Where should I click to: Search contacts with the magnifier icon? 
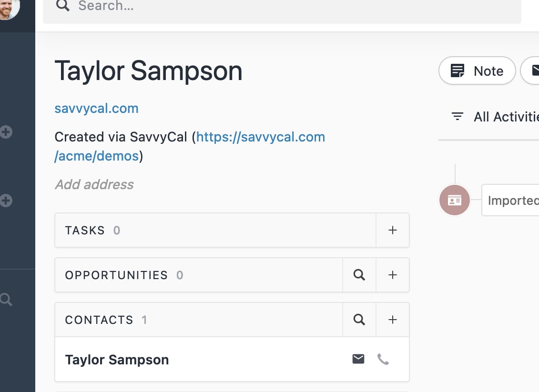pos(359,320)
